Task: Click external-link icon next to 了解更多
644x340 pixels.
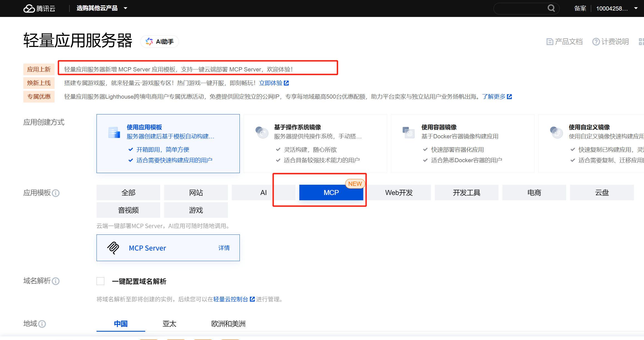Action: [x=509, y=97]
